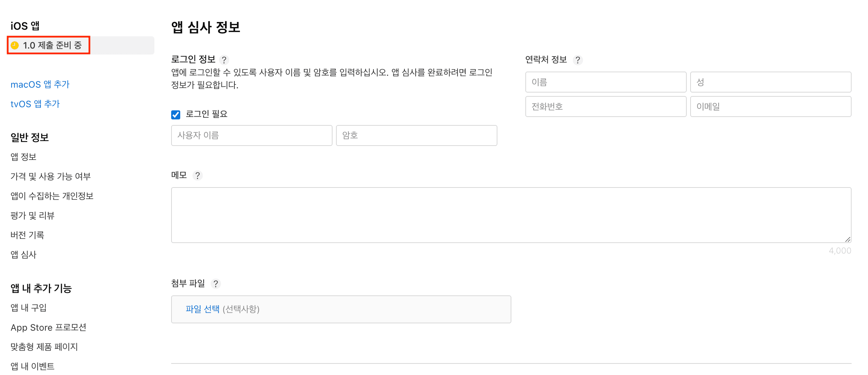Open the 앱 정보 sidebar item

(x=23, y=157)
